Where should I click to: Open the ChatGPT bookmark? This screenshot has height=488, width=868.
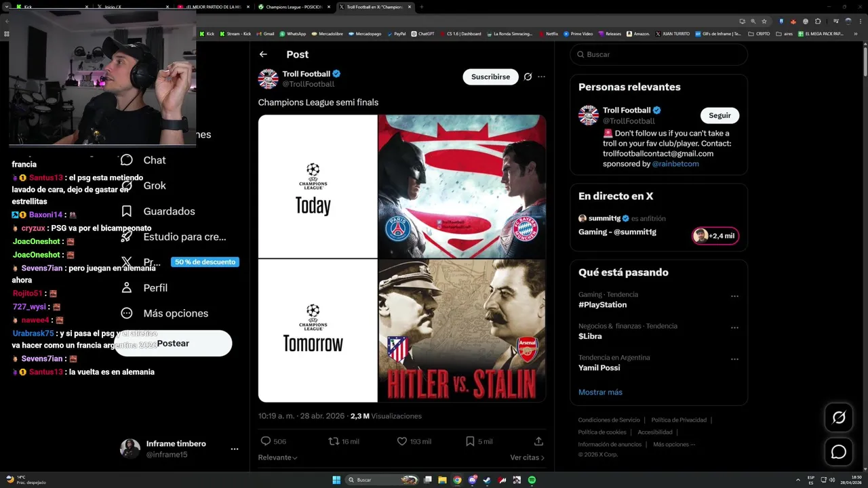(423, 33)
